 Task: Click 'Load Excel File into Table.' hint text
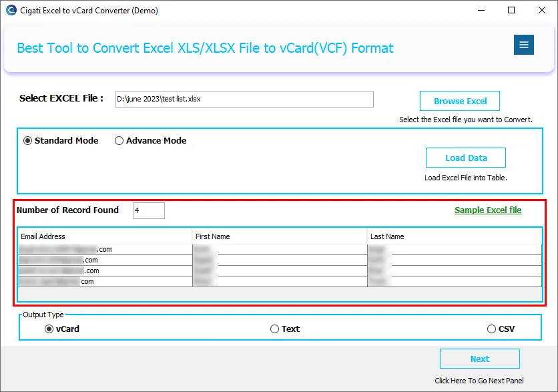click(466, 178)
